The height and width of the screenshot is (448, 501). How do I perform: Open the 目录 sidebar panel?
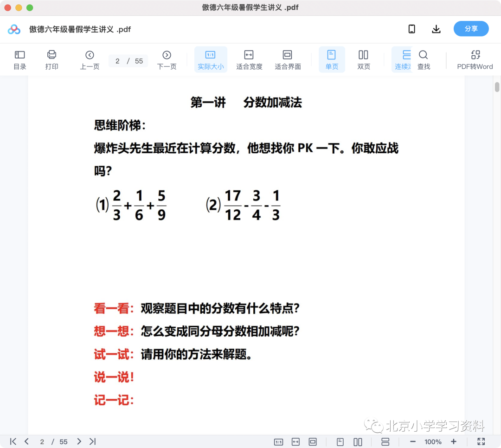[x=20, y=60]
